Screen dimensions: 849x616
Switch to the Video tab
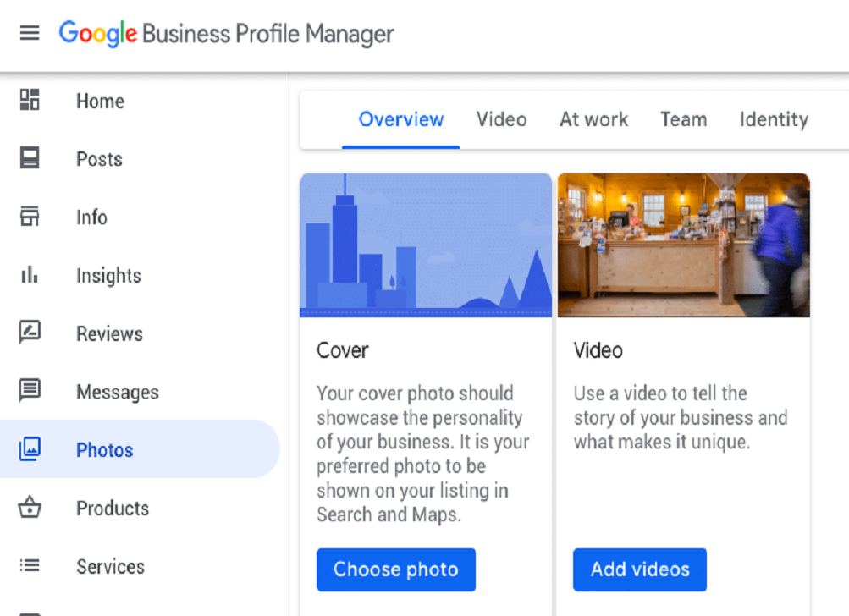[x=501, y=119]
